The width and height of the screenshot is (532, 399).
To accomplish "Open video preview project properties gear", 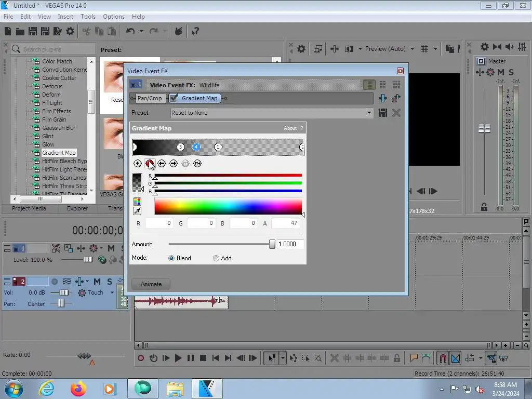I will [301, 49].
